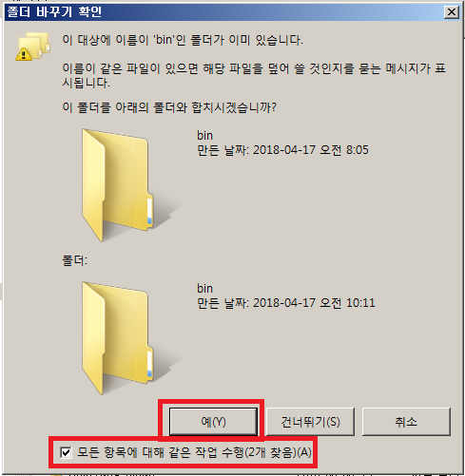Click the '만든 날짜: 2018-04-17 오전 8:05' text
Screen dimensions: 465x476
click(282, 150)
